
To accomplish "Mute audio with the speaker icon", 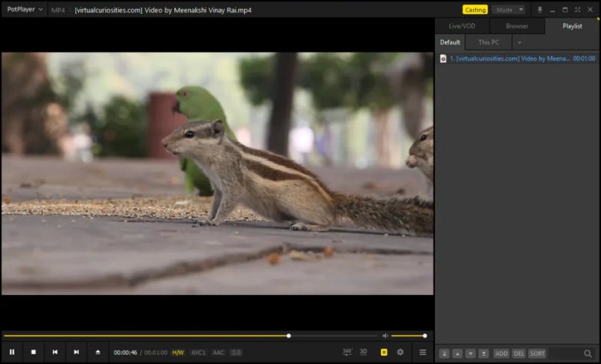I will (x=385, y=335).
